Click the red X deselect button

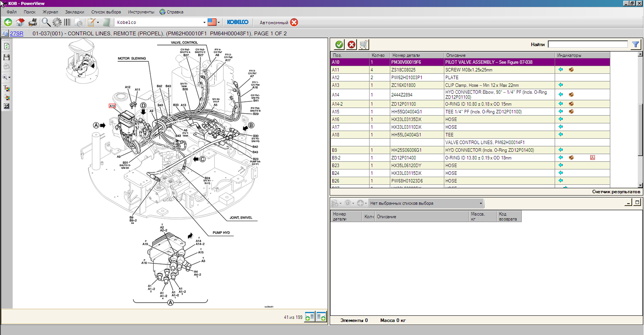351,45
